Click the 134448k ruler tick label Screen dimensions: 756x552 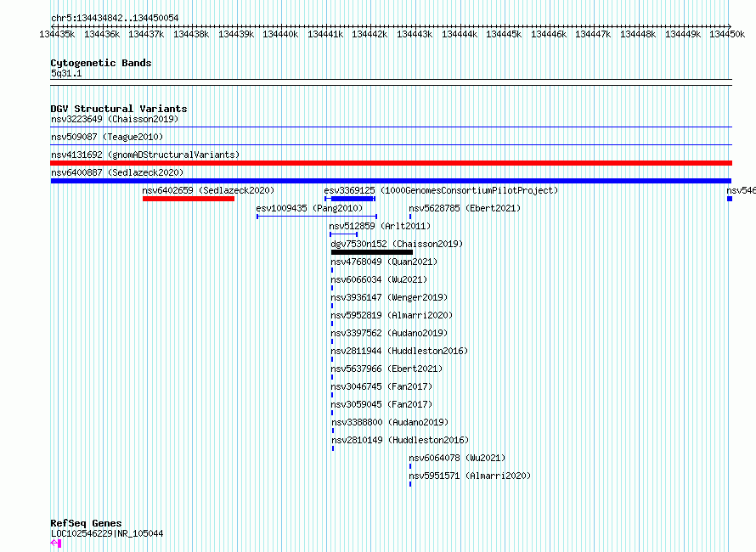pyautogui.click(x=638, y=34)
